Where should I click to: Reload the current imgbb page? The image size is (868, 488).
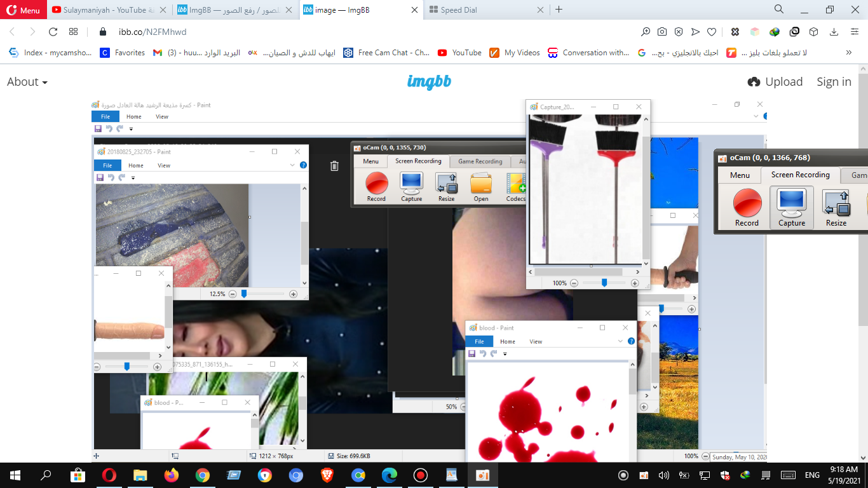pyautogui.click(x=53, y=32)
